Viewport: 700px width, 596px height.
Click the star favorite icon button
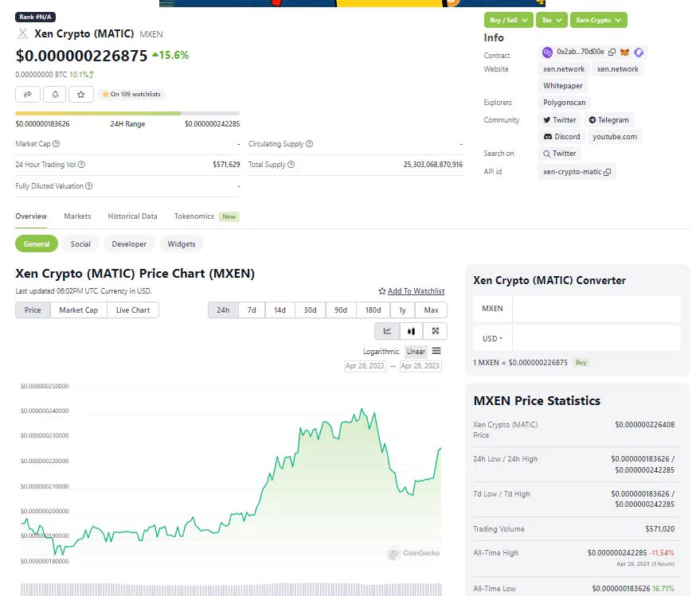tap(80, 95)
